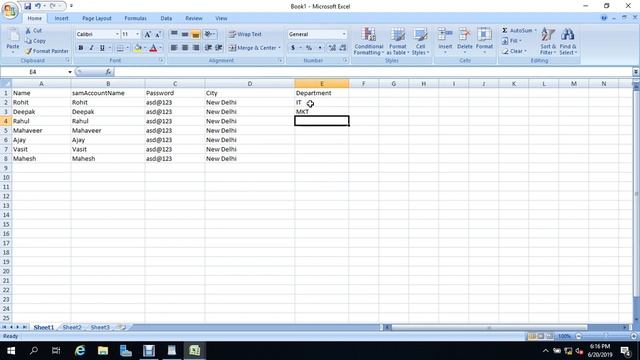Open Conditional Formatting menu
640x360 pixels.
[x=369, y=41]
